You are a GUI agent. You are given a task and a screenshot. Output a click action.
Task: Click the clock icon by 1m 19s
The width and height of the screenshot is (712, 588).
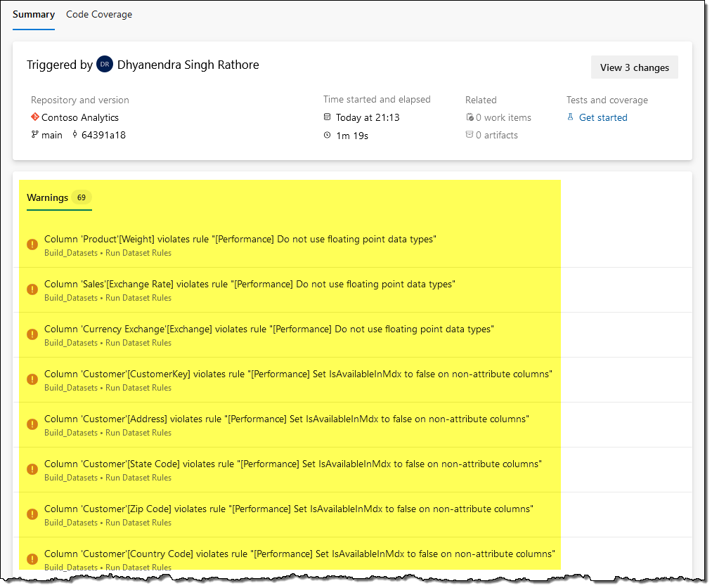(x=327, y=135)
